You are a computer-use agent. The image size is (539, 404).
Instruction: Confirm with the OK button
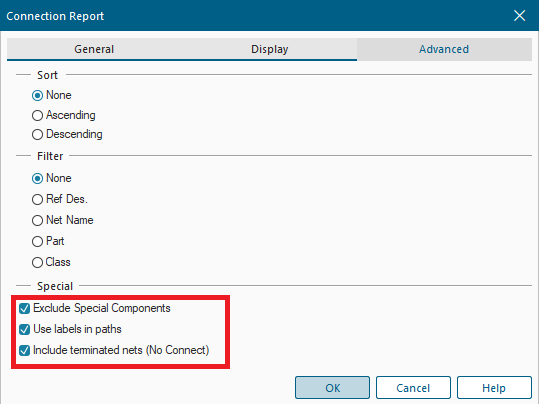coord(332,388)
